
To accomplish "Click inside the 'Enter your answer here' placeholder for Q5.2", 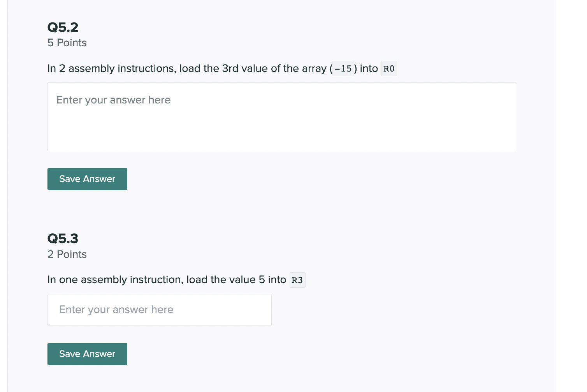I will tap(113, 100).
